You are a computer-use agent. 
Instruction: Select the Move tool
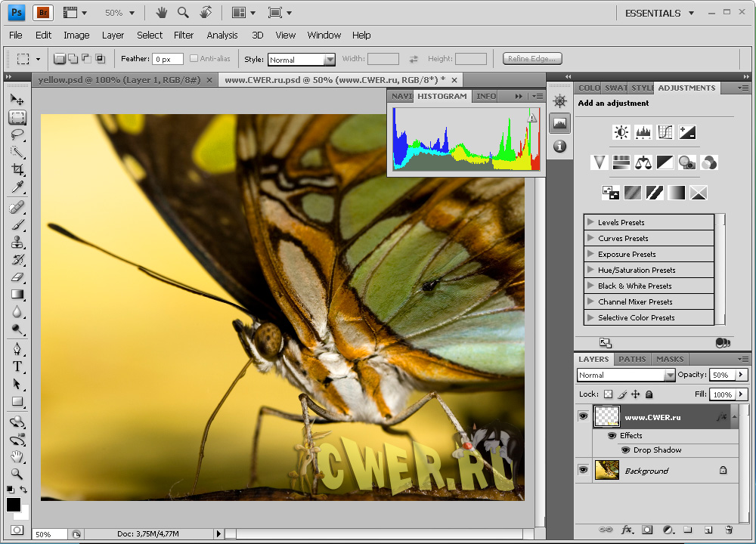(17, 100)
